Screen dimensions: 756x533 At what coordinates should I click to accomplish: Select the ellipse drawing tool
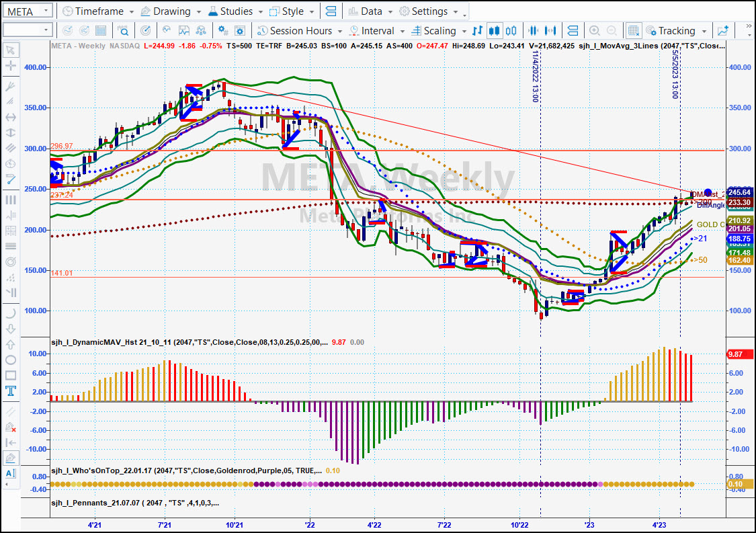(x=10, y=360)
